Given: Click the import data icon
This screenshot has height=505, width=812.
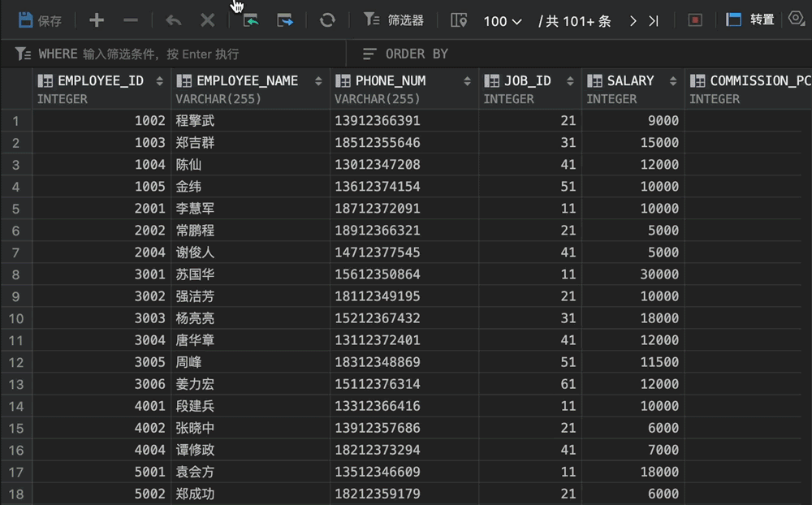Looking at the screenshot, I should (251, 20).
